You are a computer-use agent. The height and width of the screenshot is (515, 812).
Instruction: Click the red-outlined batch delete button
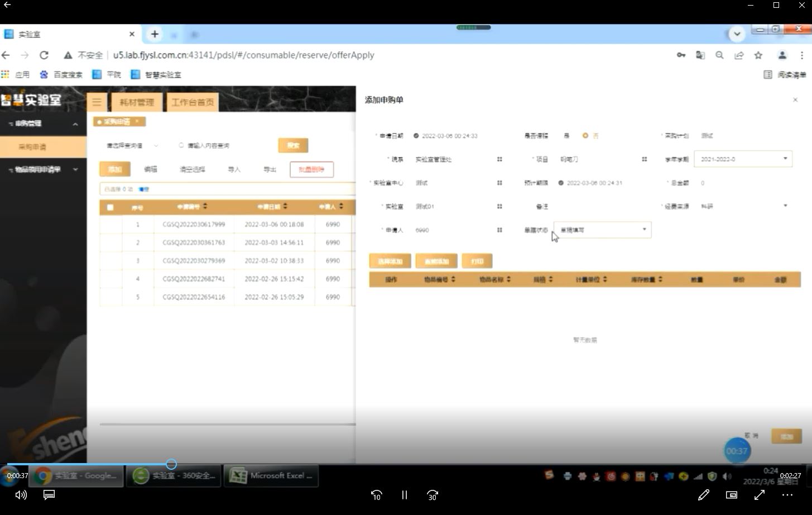311,169
